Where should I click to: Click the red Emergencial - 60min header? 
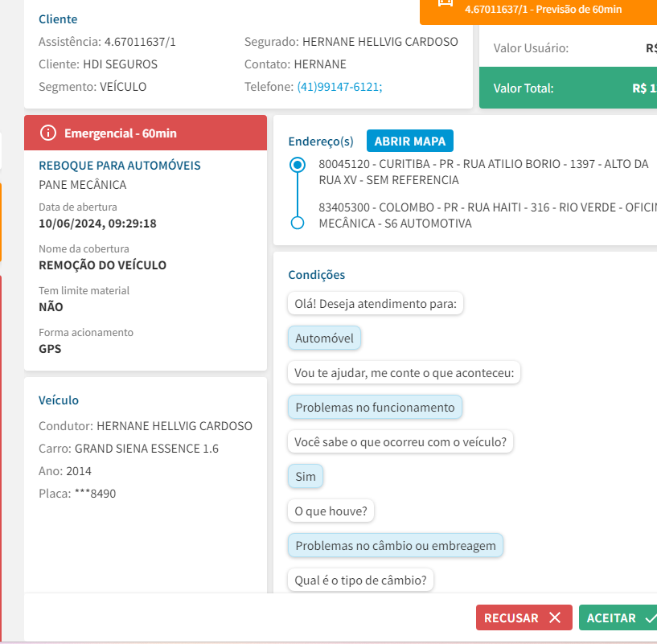(146, 133)
